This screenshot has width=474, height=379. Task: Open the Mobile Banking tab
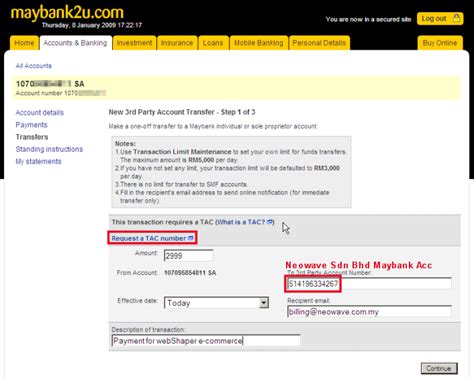pos(259,43)
